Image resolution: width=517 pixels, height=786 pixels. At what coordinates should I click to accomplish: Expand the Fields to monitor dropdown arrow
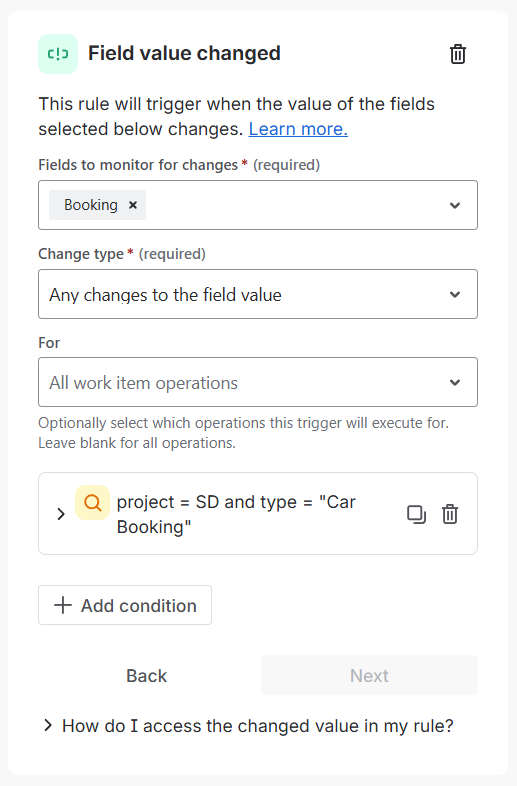click(x=455, y=205)
